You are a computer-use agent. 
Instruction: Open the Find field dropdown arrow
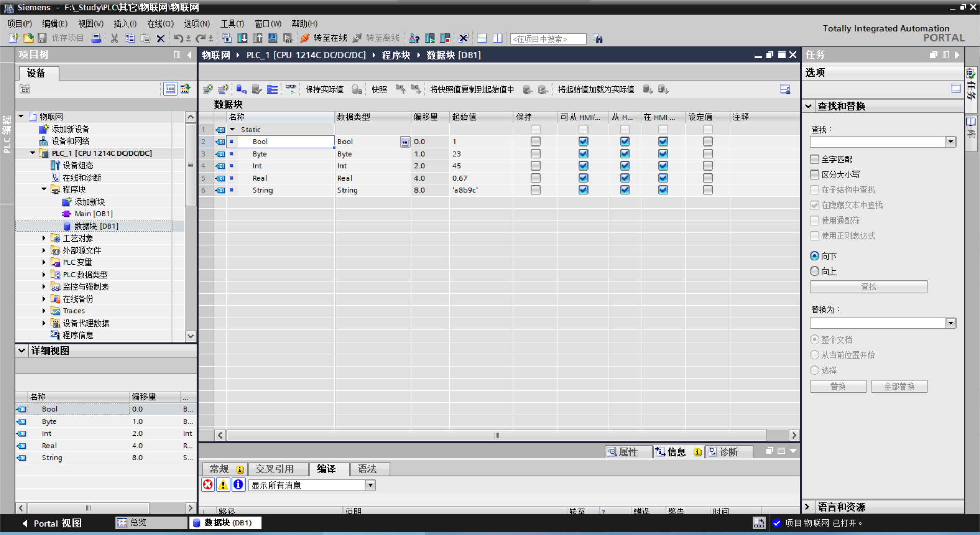click(x=951, y=142)
